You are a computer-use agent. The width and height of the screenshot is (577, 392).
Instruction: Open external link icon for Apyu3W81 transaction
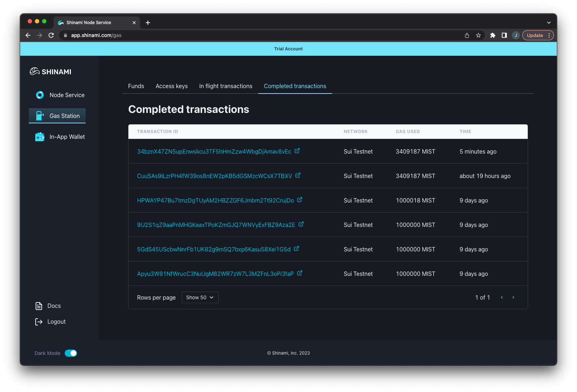300,273
